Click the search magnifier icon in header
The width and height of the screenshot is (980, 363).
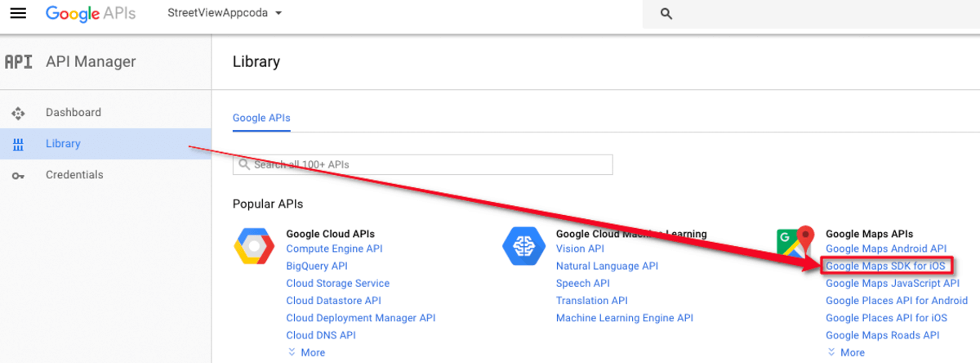[666, 14]
